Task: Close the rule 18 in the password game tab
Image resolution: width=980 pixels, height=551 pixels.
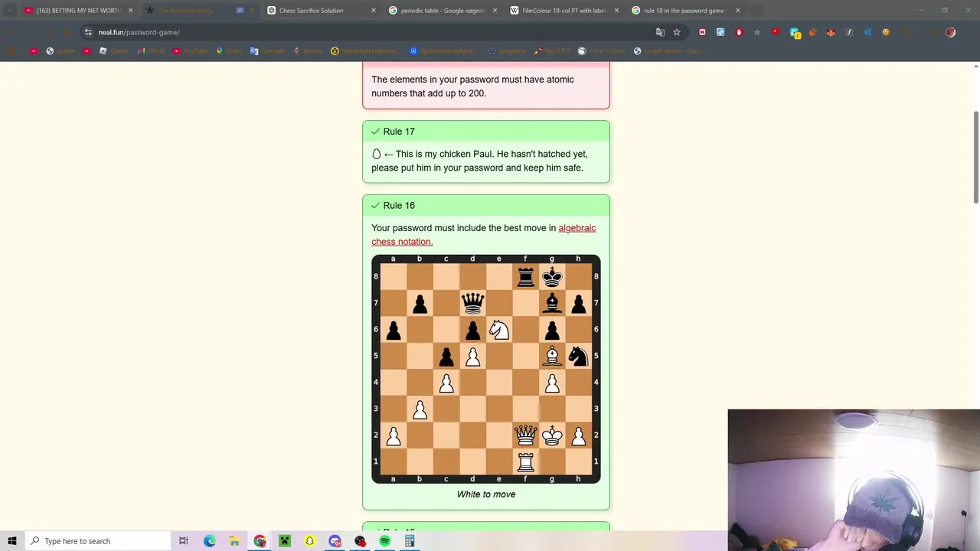Action: pyautogui.click(x=738, y=11)
